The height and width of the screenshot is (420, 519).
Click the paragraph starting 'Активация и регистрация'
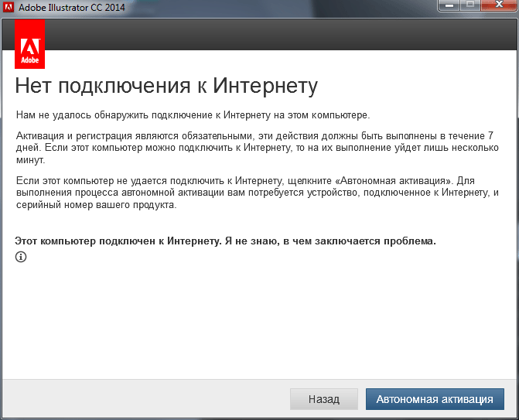(x=258, y=148)
